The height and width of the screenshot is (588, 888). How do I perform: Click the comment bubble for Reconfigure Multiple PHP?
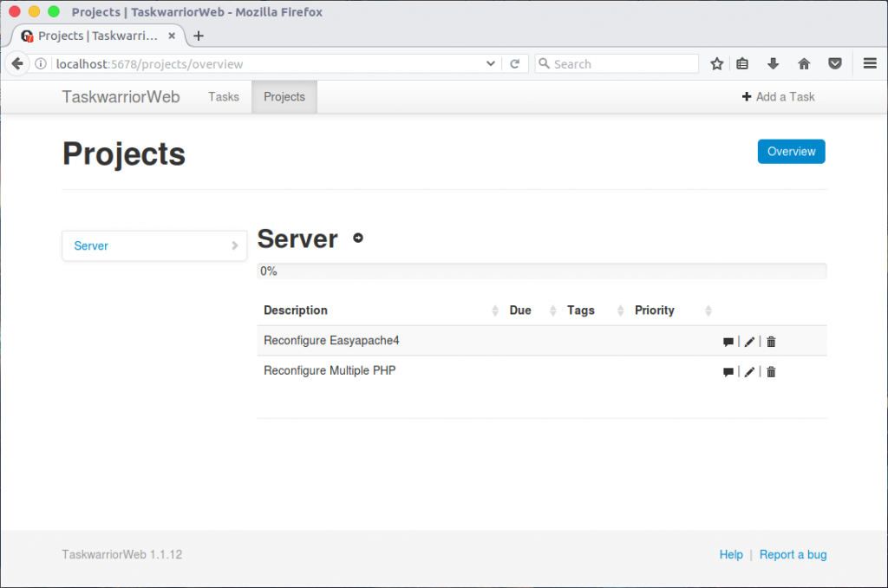click(728, 371)
